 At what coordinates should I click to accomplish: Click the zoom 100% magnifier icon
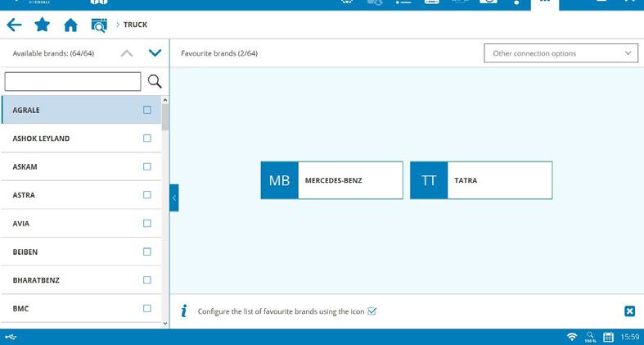point(590,337)
